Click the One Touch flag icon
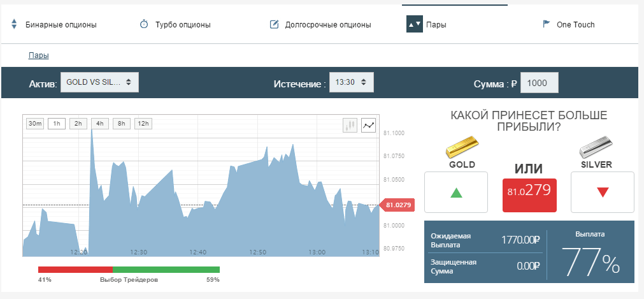This screenshot has width=644, height=299. click(x=547, y=24)
